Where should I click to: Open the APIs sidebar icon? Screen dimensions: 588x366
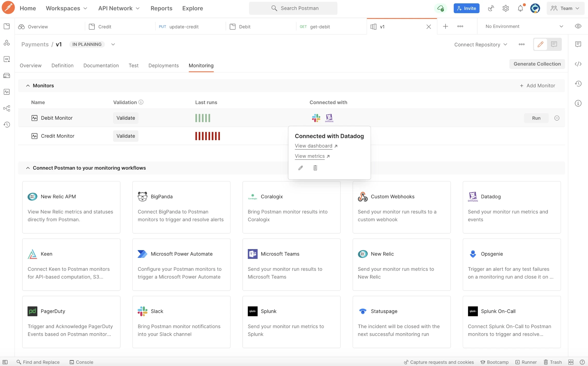7,43
